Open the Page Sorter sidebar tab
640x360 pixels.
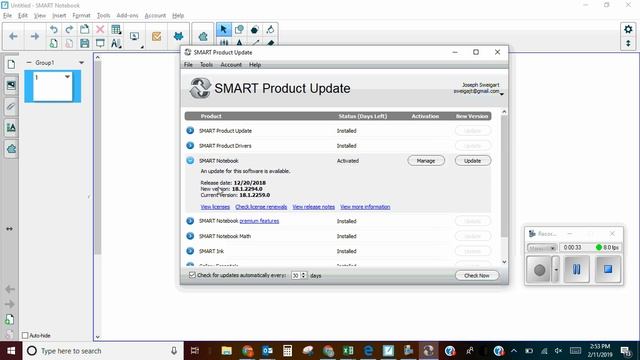coord(11,64)
